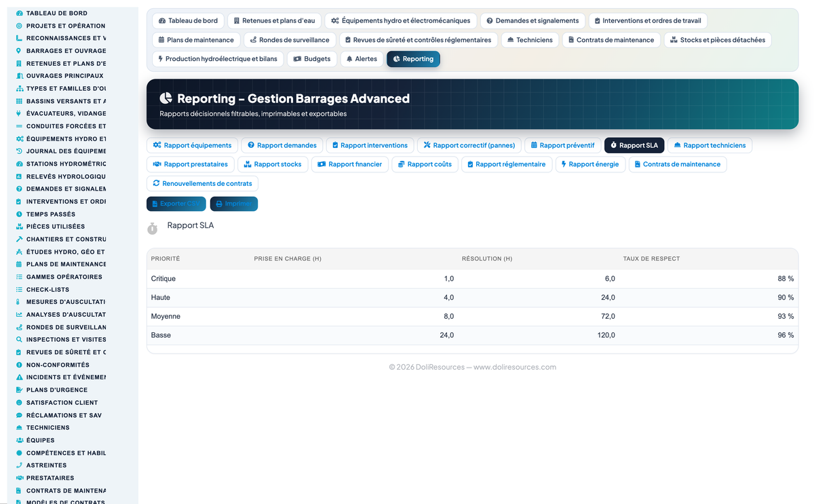Open Contrats de maintenance top tab

[611, 40]
